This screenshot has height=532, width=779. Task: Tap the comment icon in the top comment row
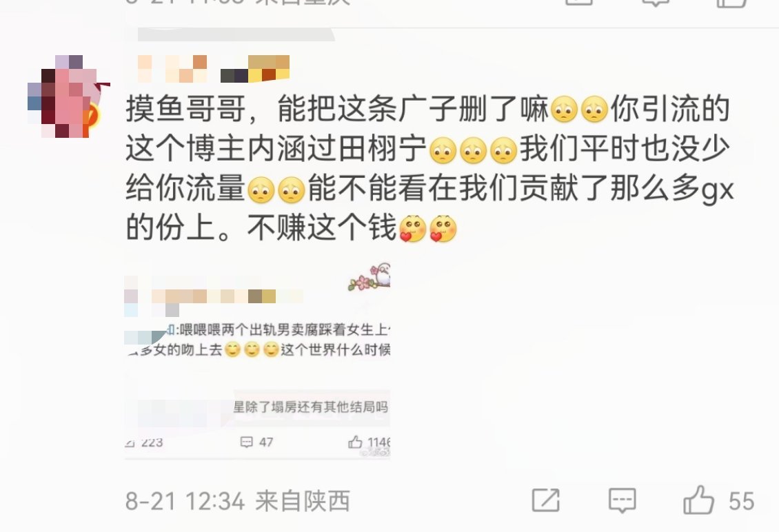pos(656,3)
